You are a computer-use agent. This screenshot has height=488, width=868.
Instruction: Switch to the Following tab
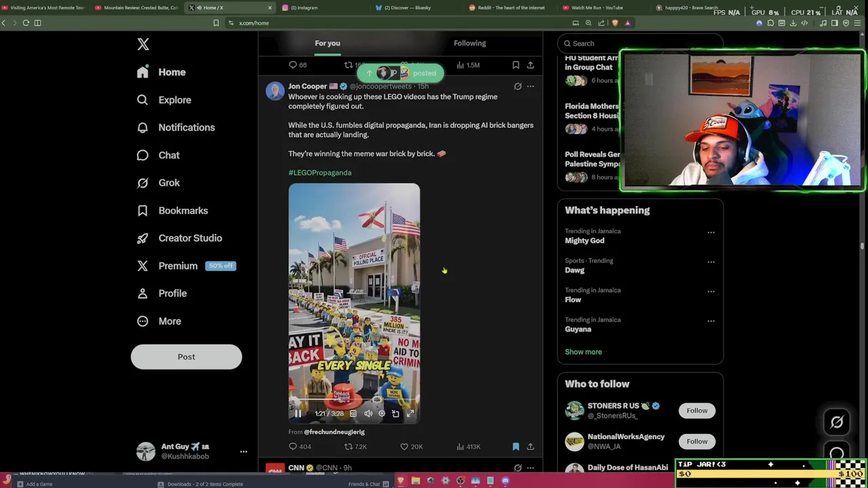click(470, 43)
